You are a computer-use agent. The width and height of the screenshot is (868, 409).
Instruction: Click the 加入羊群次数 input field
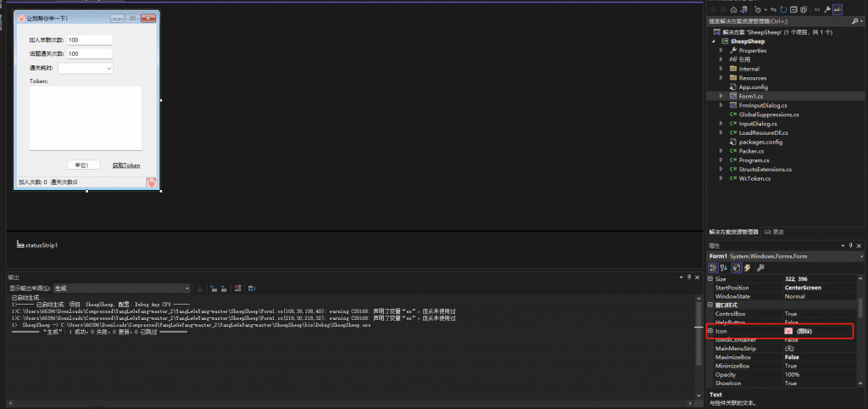click(x=90, y=40)
